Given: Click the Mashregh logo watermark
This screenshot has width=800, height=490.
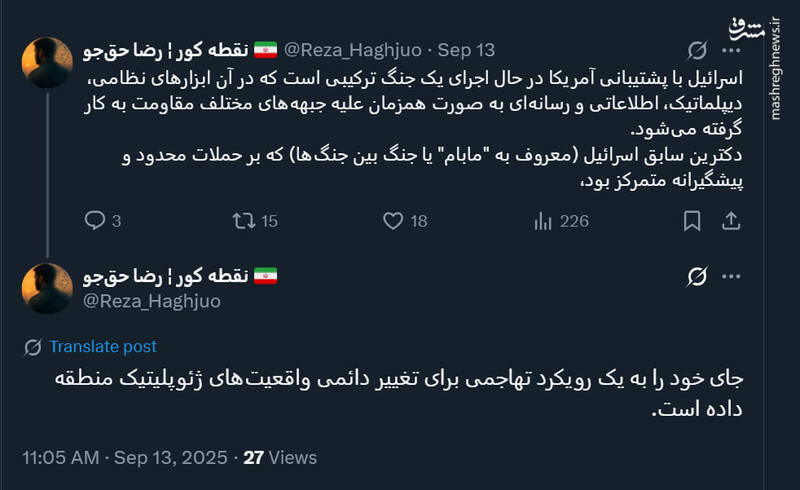Looking at the screenshot, I should click(773, 30).
